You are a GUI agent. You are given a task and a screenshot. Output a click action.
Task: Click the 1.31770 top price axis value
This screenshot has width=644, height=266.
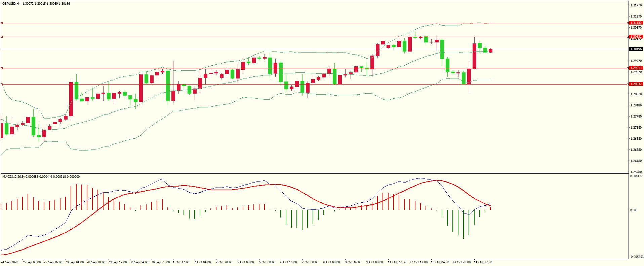tap(636, 5)
